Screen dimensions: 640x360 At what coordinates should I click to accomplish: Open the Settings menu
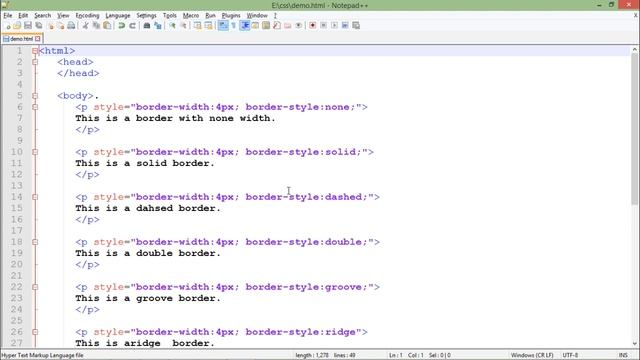point(146,16)
